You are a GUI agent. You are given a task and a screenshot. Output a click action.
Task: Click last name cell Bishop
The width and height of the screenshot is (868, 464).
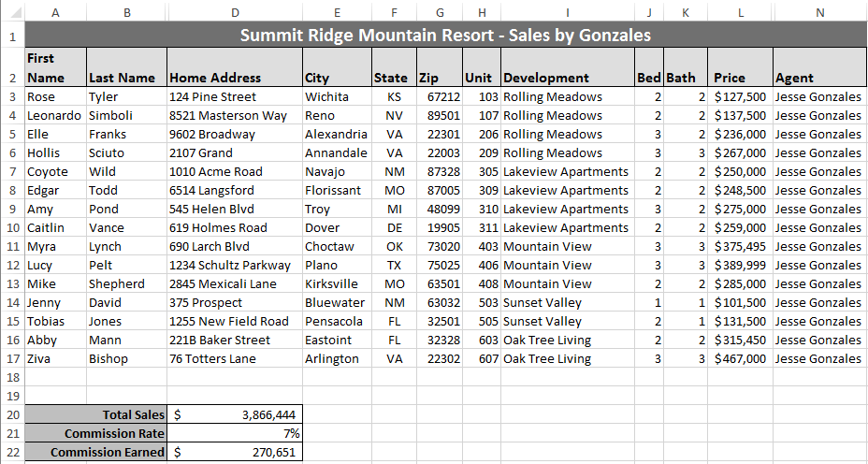[x=127, y=359]
